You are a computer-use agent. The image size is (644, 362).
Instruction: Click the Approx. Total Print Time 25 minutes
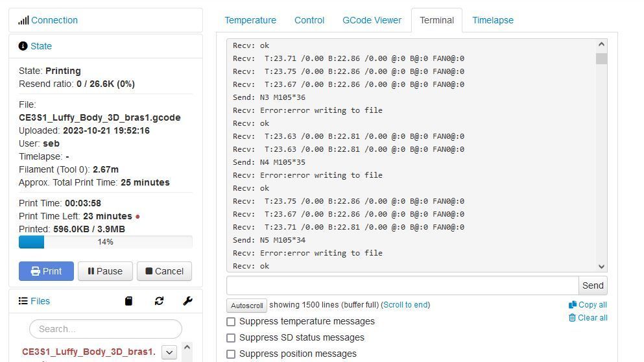(x=145, y=182)
